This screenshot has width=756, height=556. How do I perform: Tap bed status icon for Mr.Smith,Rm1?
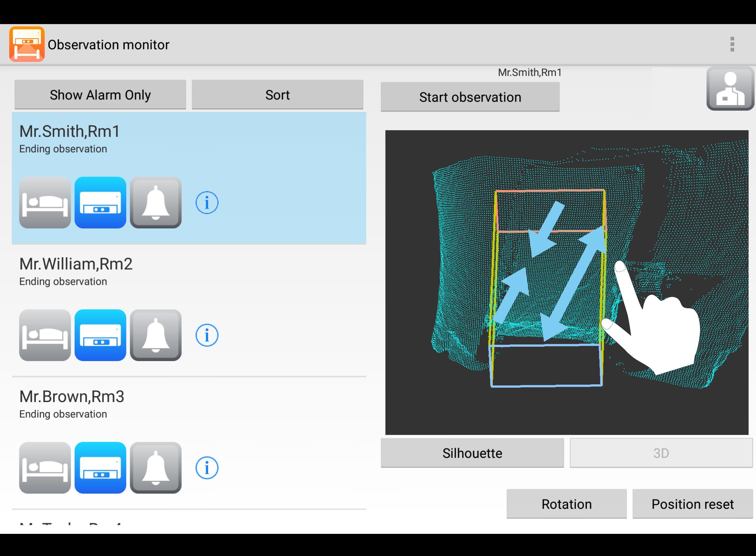point(45,203)
